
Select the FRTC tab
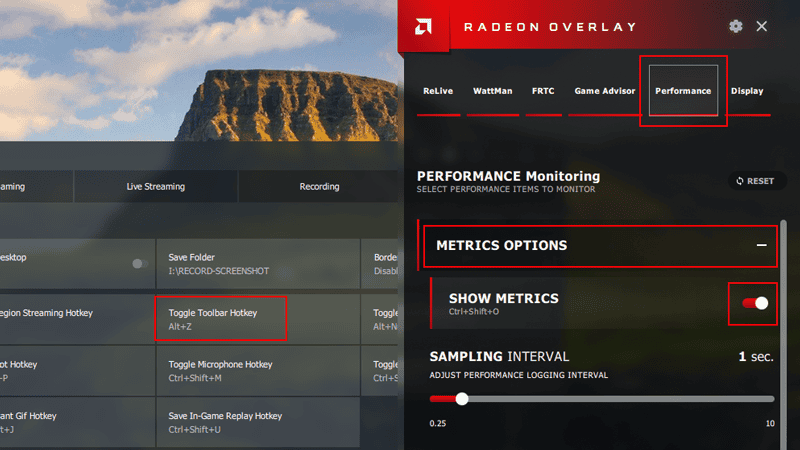[x=543, y=91]
